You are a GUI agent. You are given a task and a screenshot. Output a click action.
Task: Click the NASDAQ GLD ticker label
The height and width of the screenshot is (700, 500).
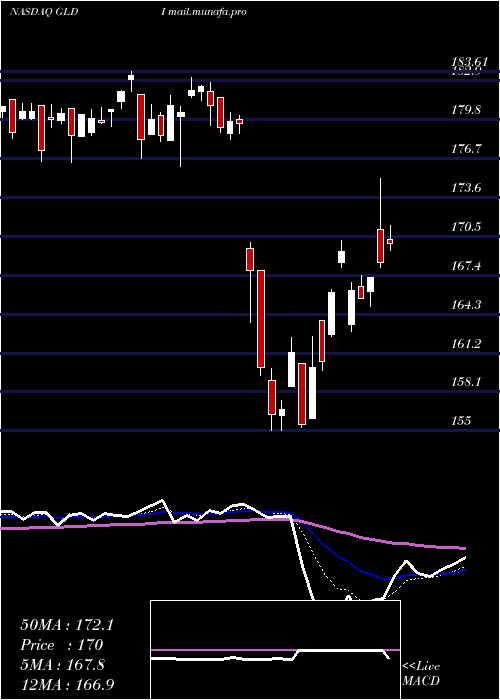(44, 12)
